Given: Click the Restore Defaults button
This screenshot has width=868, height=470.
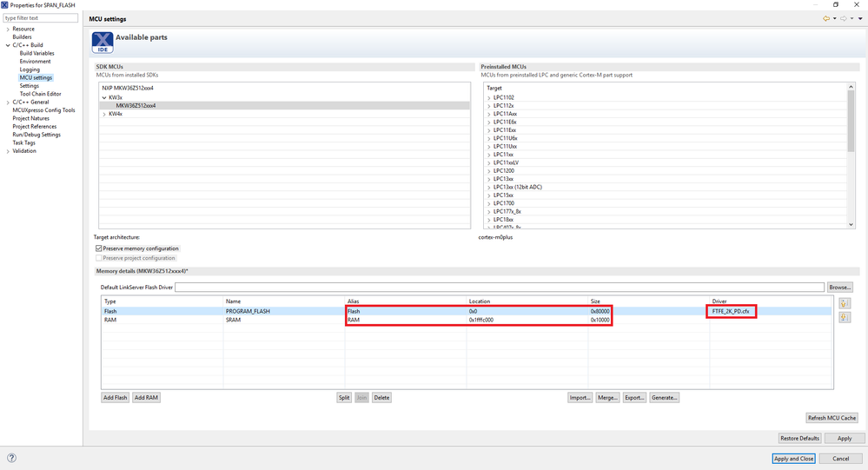Looking at the screenshot, I should [x=799, y=438].
